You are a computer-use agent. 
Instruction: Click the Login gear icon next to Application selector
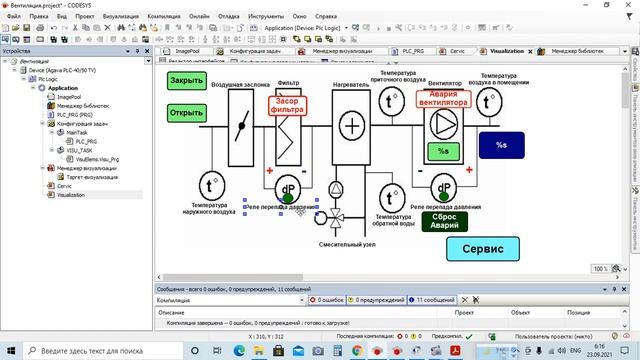coord(356,28)
